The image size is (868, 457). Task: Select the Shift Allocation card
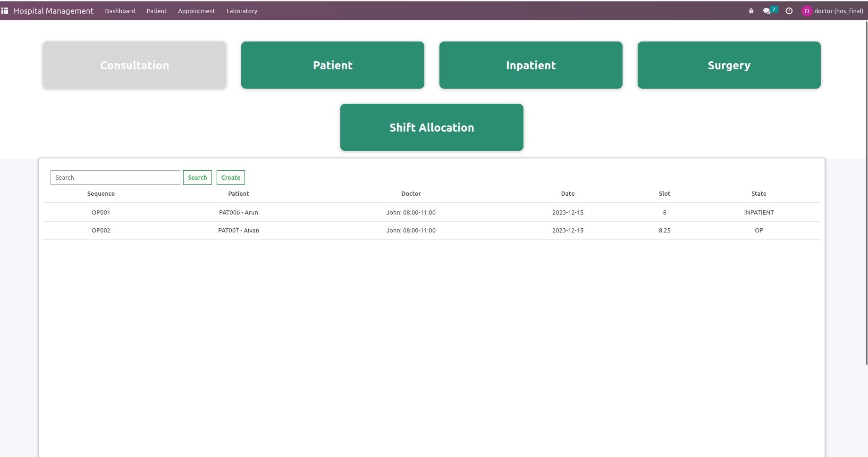click(x=432, y=127)
